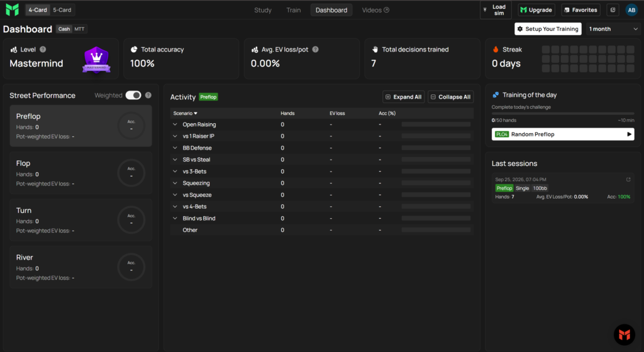Open the Avg. EV loss/pot help icon

pyautogui.click(x=315, y=49)
